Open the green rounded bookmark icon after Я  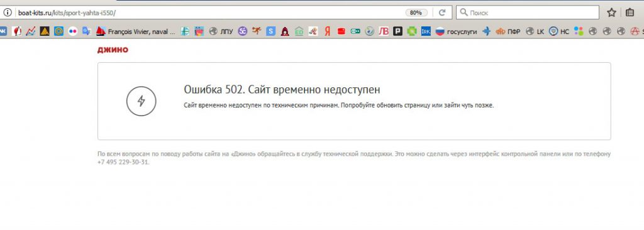point(355,31)
